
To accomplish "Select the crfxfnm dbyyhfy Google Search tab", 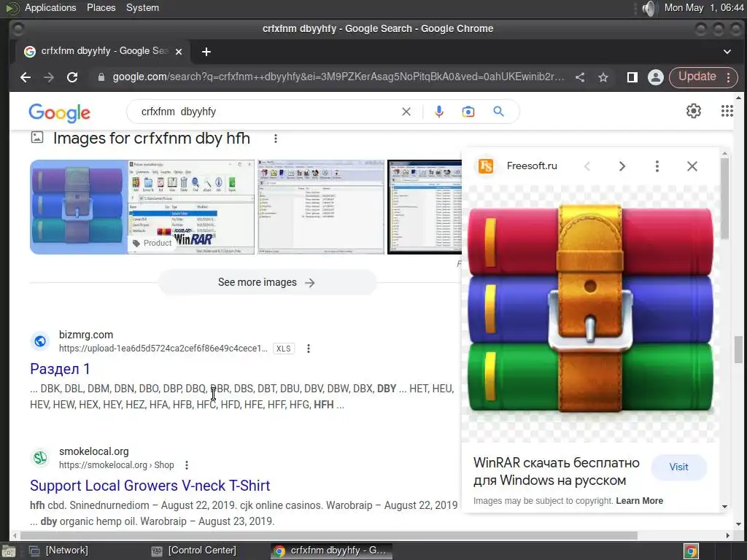I will 103,51.
